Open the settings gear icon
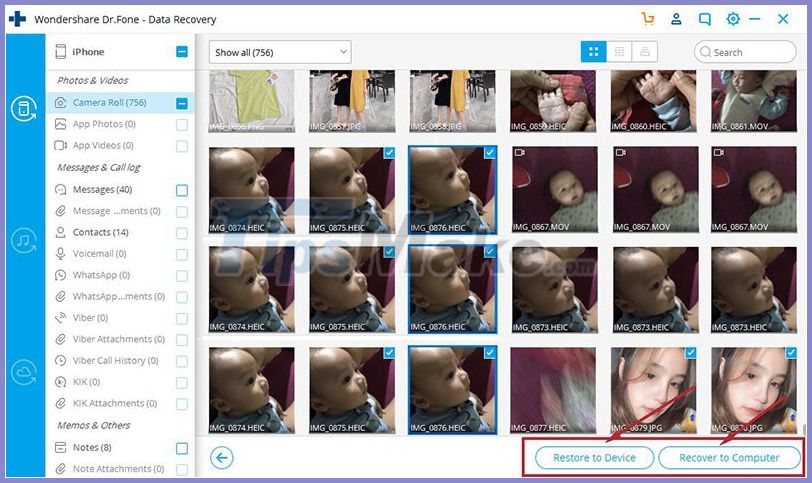This screenshot has height=483, width=812. click(733, 19)
